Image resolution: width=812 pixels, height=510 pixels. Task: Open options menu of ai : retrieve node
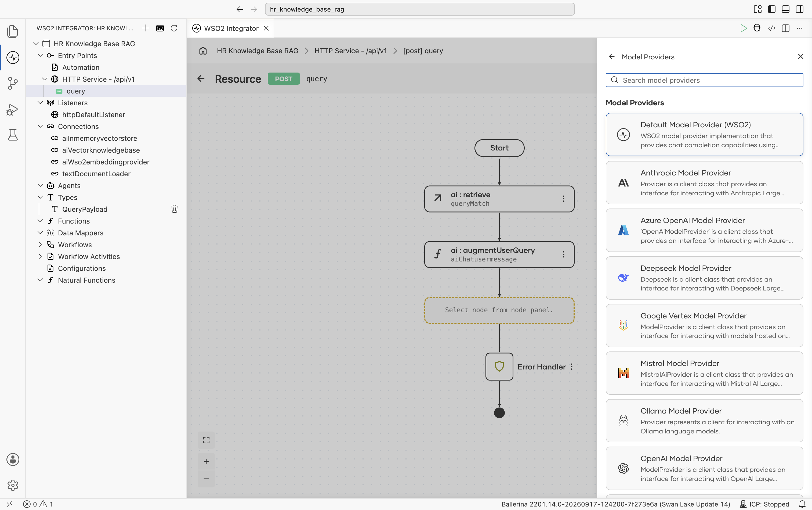pyautogui.click(x=563, y=199)
